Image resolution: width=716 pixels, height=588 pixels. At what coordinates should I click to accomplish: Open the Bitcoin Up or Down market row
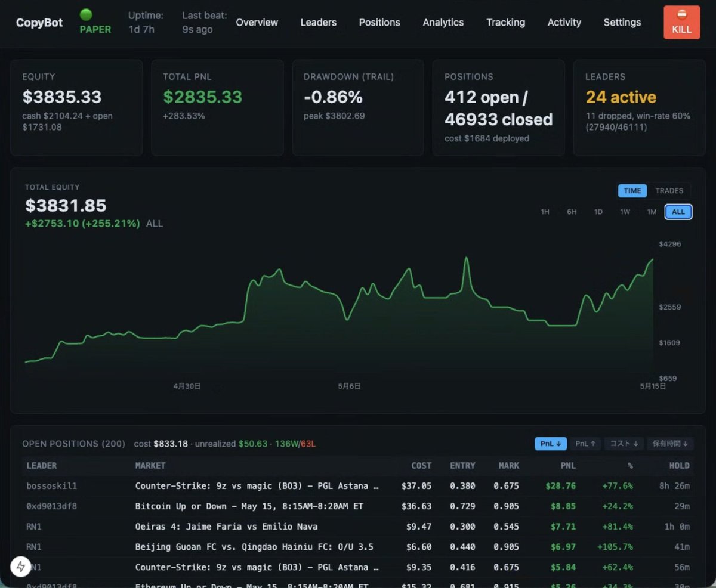(x=358, y=506)
